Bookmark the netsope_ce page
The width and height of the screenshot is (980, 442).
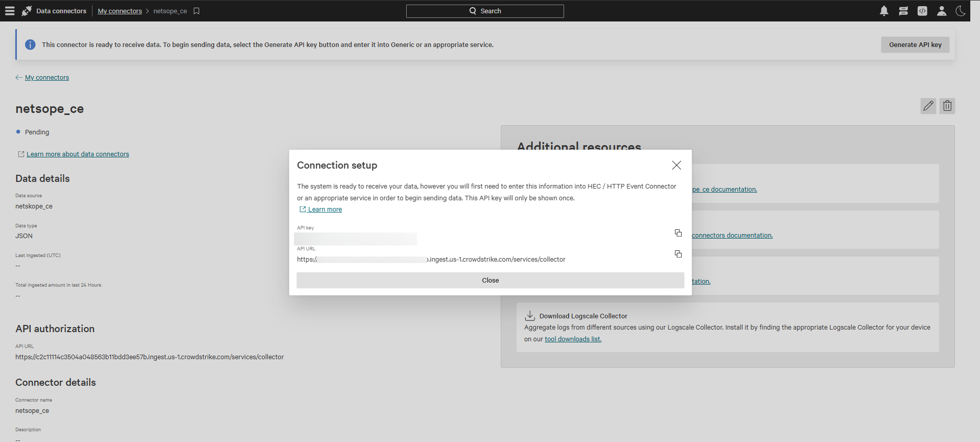click(196, 11)
